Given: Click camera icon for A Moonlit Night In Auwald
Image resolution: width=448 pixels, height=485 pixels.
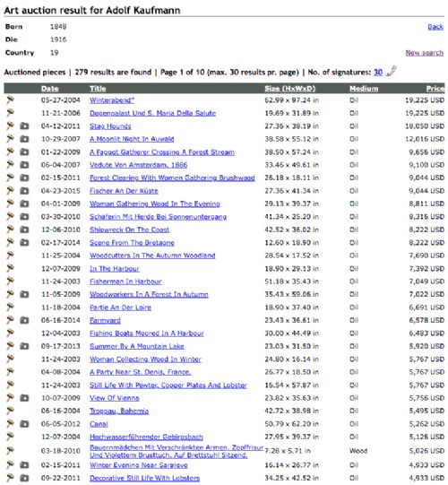Looking at the screenshot, I should coord(24,139).
